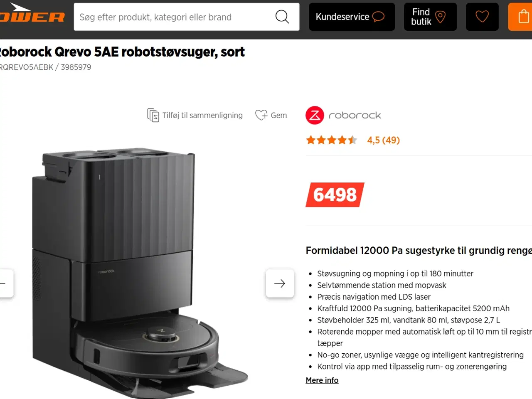Image resolution: width=532 pixels, height=399 pixels.
Task: Show next product image with right arrow
Action: 280,283
